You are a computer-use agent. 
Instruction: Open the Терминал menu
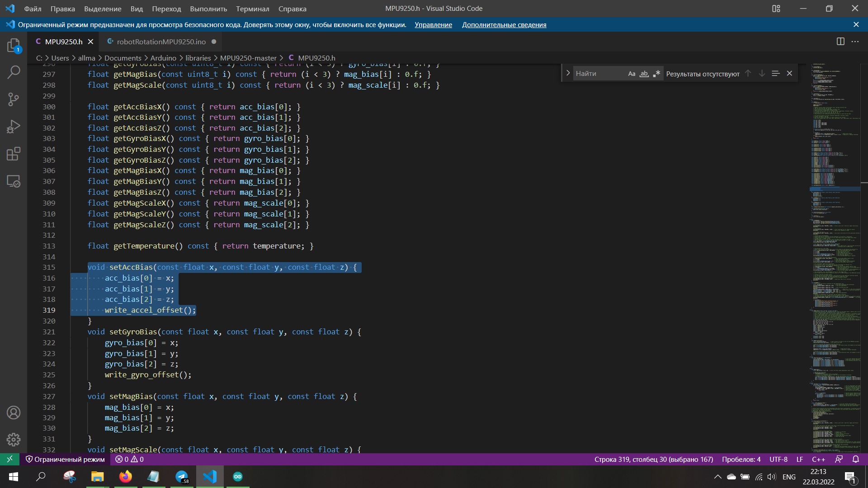pos(252,9)
